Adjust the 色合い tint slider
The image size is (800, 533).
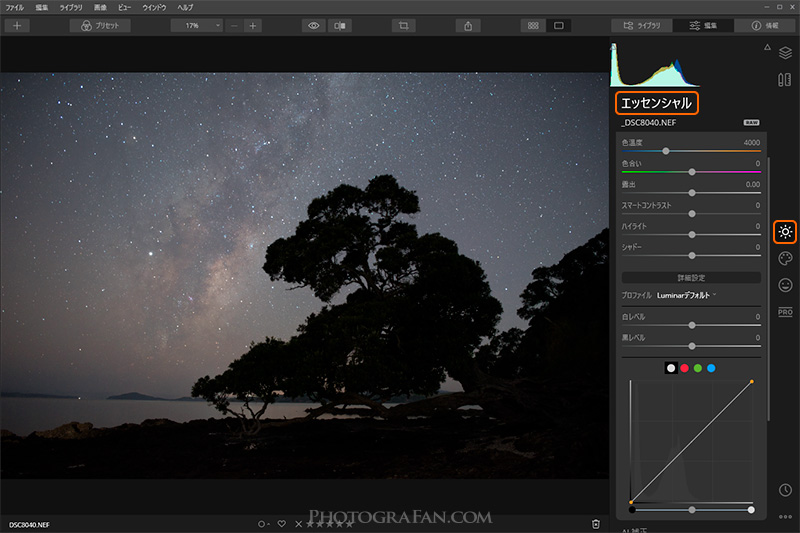(x=691, y=172)
